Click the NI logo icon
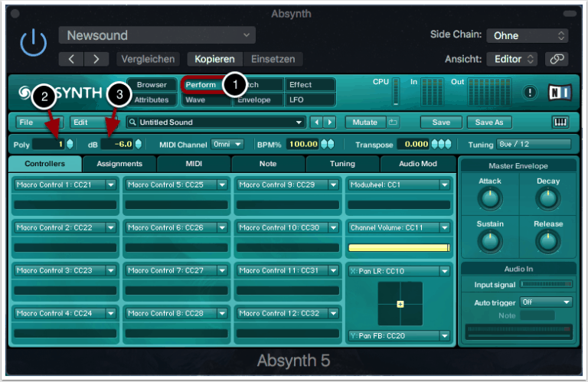This screenshot has width=588, height=382. [x=560, y=92]
